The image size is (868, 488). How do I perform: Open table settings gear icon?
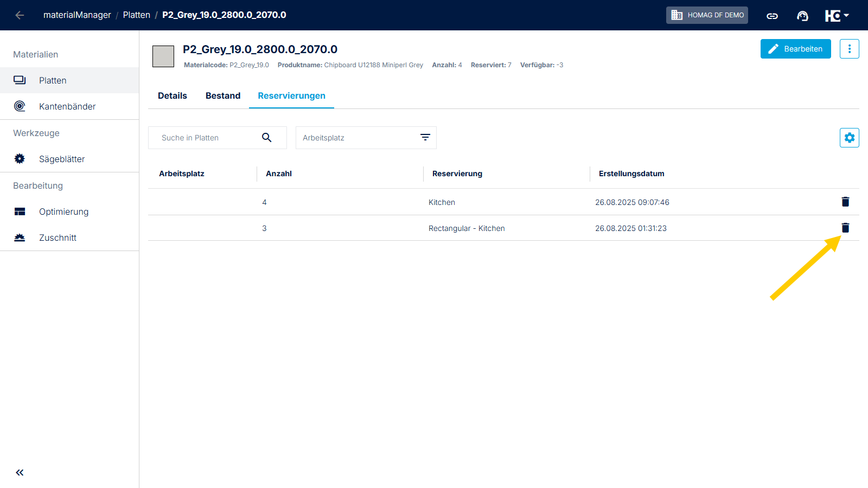click(x=849, y=138)
